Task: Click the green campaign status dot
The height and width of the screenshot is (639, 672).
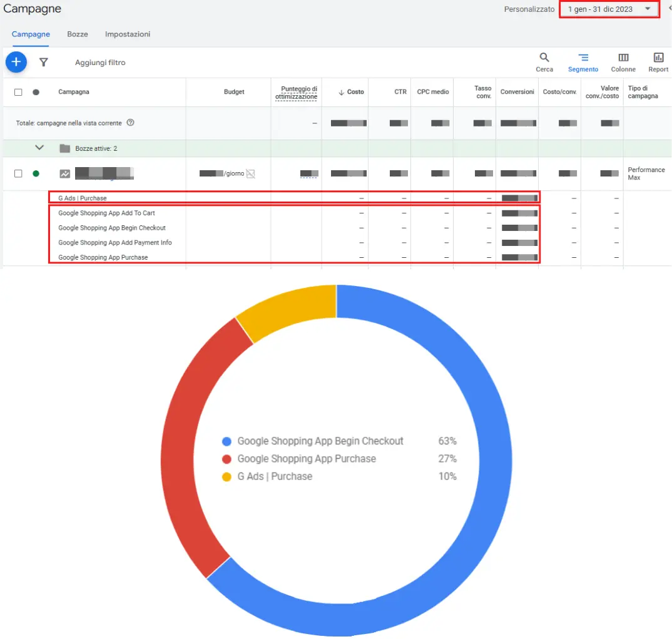Action: [x=36, y=173]
